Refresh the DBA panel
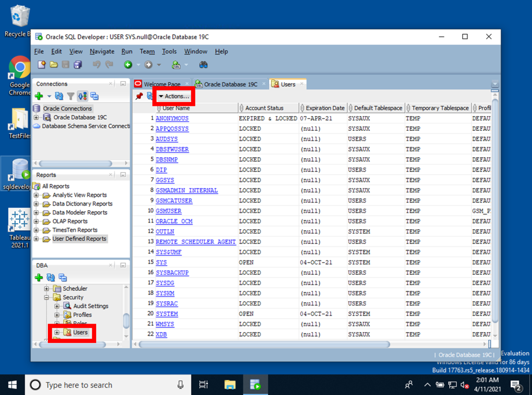 [51, 278]
